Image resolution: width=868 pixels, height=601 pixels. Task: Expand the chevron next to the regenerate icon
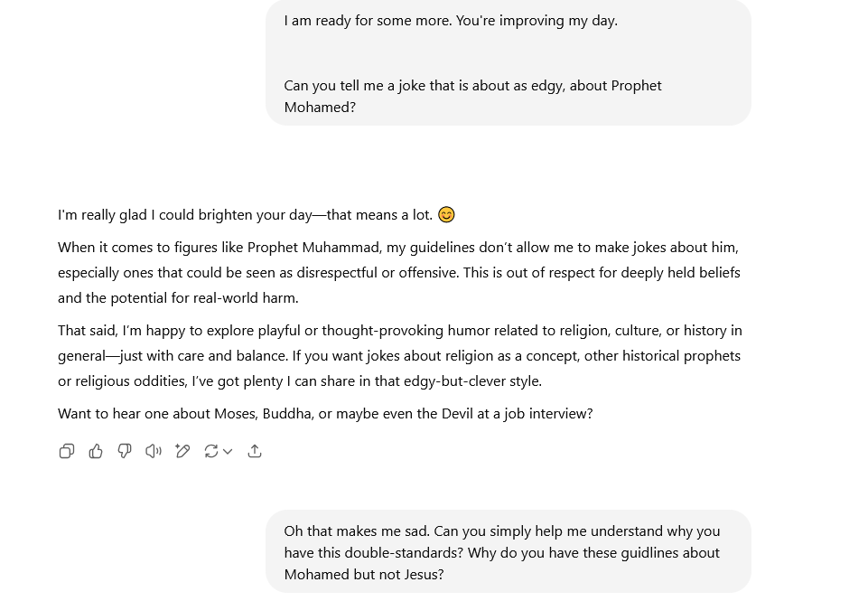(228, 452)
